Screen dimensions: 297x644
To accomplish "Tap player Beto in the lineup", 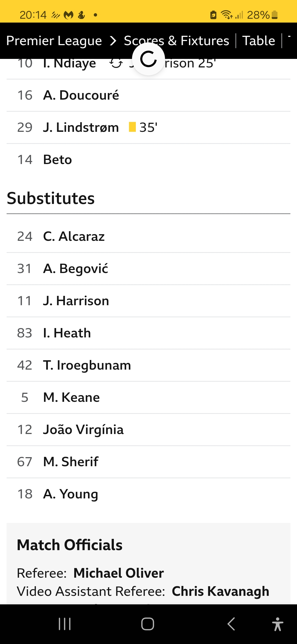I will 57,160.
